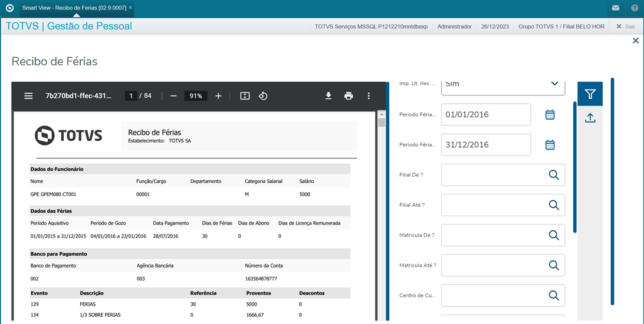Click the PDF viewer vertical scrollbar thumb

[x=382, y=123]
